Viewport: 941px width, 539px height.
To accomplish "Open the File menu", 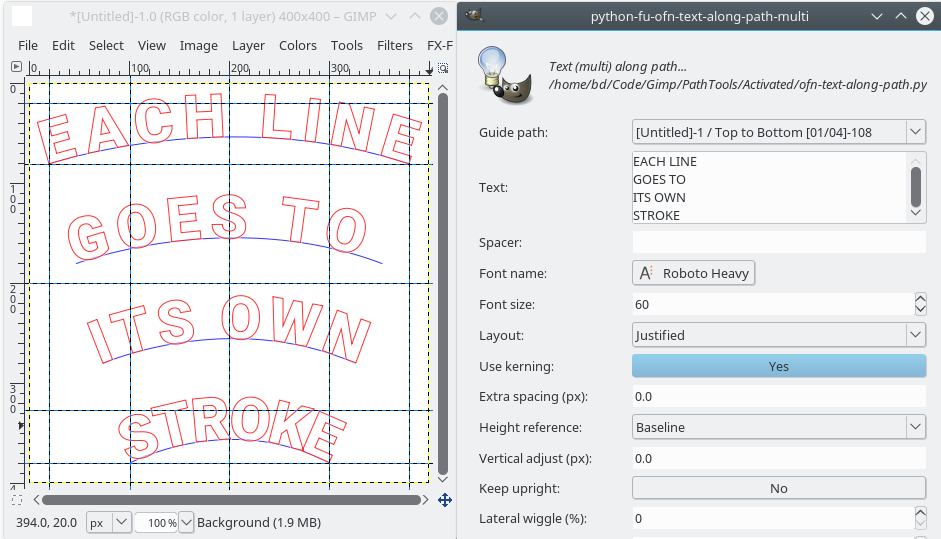I will click(28, 46).
